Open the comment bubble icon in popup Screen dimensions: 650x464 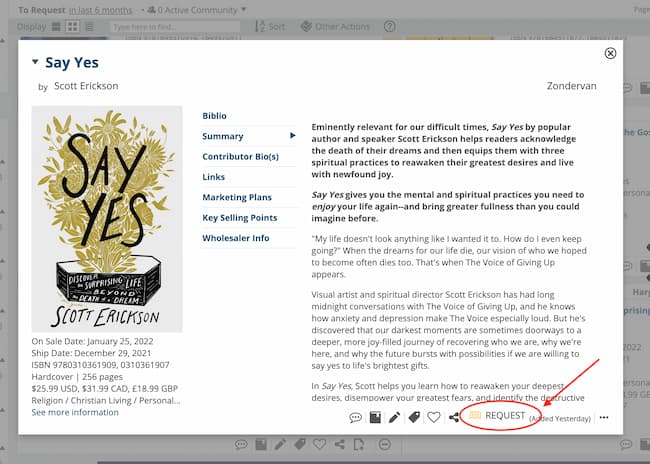click(x=355, y=417)
